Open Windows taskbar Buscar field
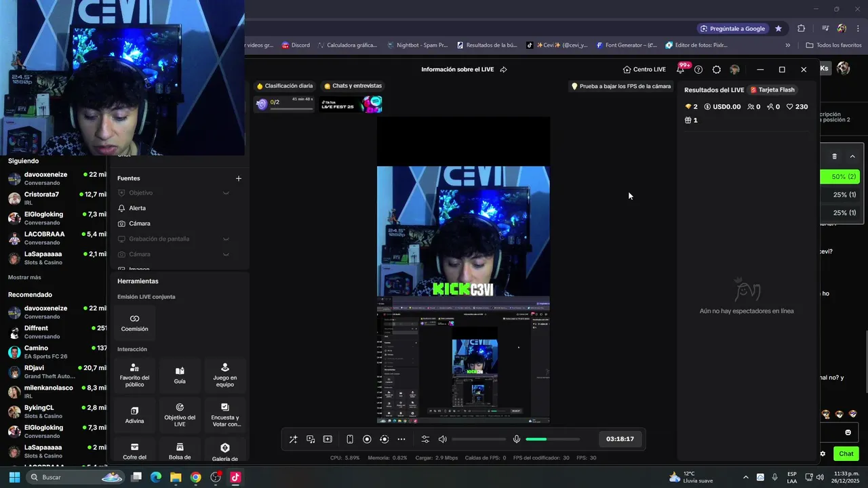Screen dimensions: 868x488 tap(76, 477)
